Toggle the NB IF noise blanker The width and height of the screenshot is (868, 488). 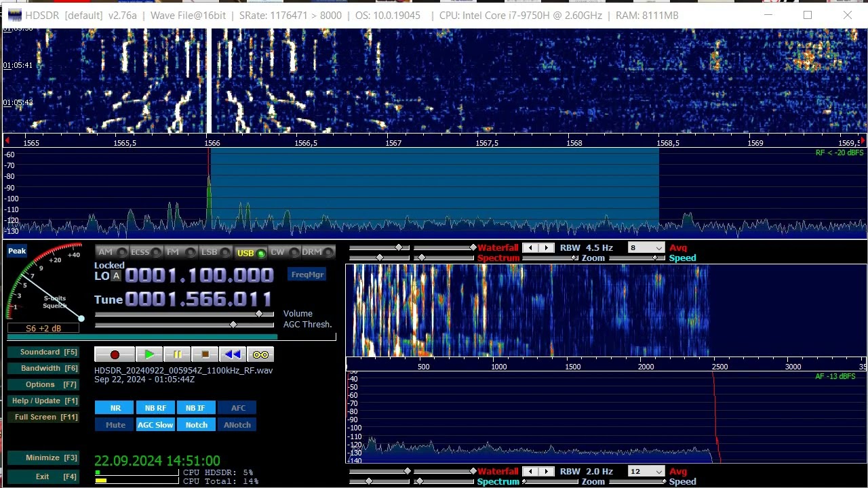tap(195, 408)
